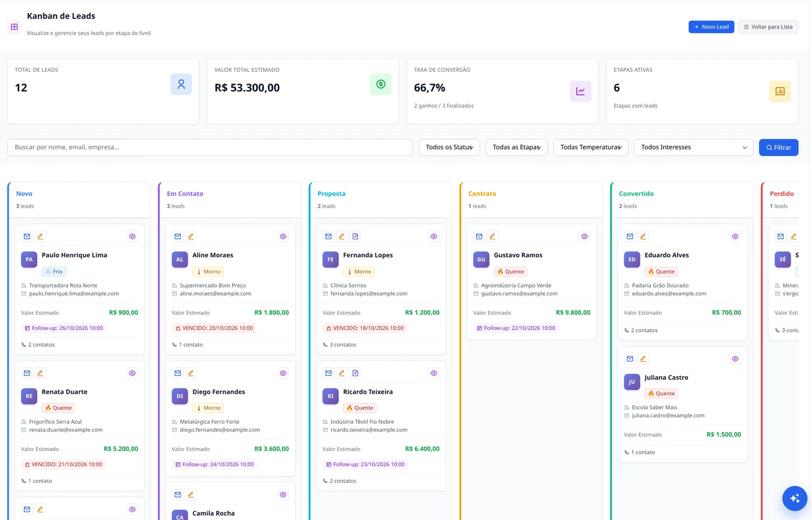Image resolution: width=812 pixels, height=520 pixels.
Task: Edit the Fernanda Lopes lead
Action: [342, 237]
